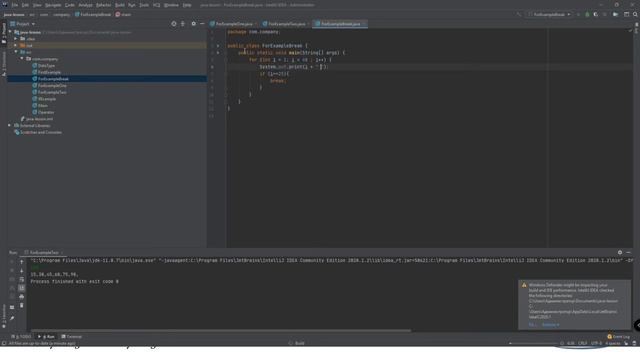Screen dimensions: 640x360
Task: Click the inspection checkmark at editor top right
Action: click(x=630, y=31)
